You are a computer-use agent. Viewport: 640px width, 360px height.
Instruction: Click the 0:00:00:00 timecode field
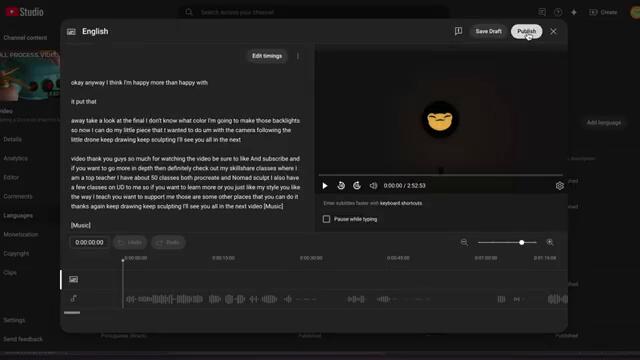89,242
